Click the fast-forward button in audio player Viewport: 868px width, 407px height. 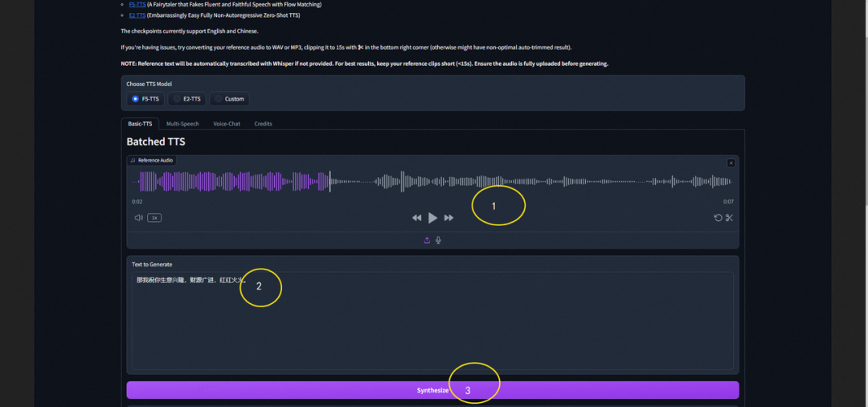click(448, 218)
